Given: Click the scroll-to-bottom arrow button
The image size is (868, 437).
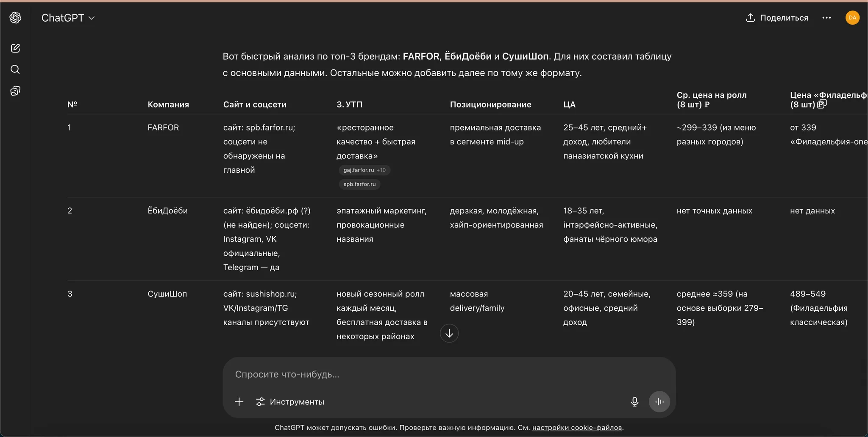Looking at the screenshot, I should 449,333.
